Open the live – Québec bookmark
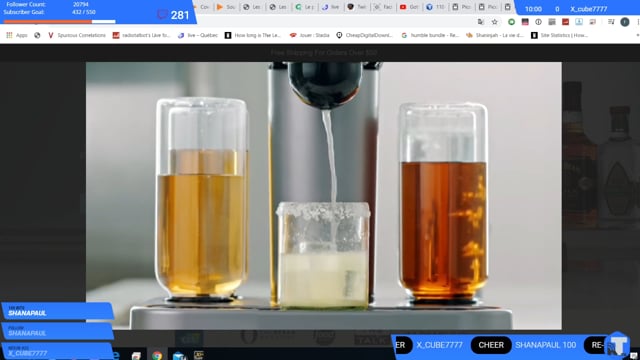This screenshot has width=640, height=360. [x=198, y=36]
